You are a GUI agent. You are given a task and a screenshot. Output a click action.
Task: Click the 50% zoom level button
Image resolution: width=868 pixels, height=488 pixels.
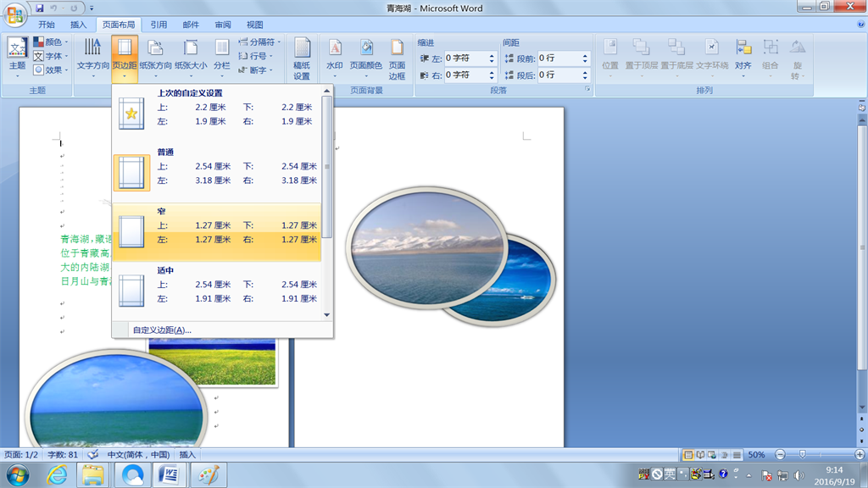[756, 455]
